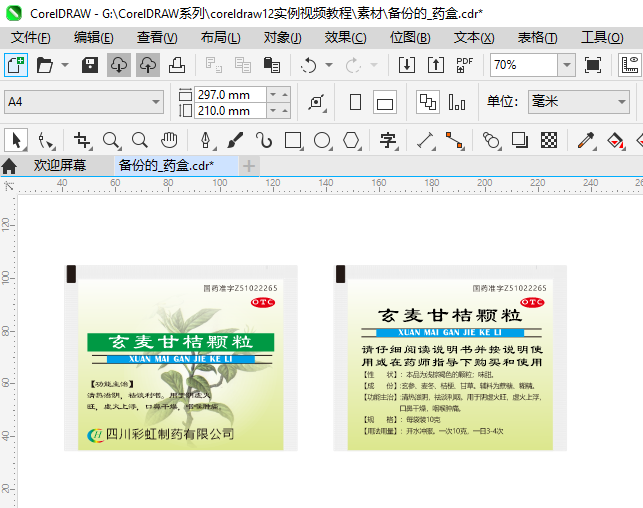Select the Pan hand tool
Viewport: 643px width, 508px height.
tap(169, 141)
